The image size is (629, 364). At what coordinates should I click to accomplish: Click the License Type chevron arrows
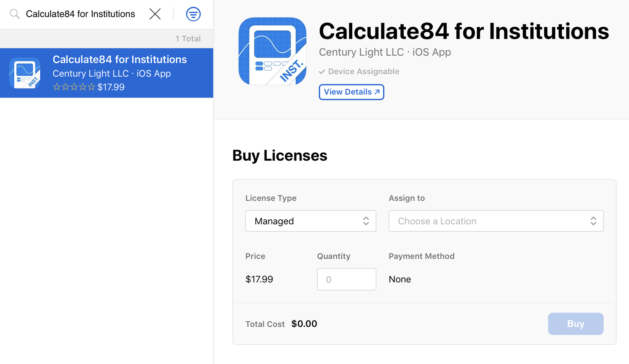coord(366,221)
